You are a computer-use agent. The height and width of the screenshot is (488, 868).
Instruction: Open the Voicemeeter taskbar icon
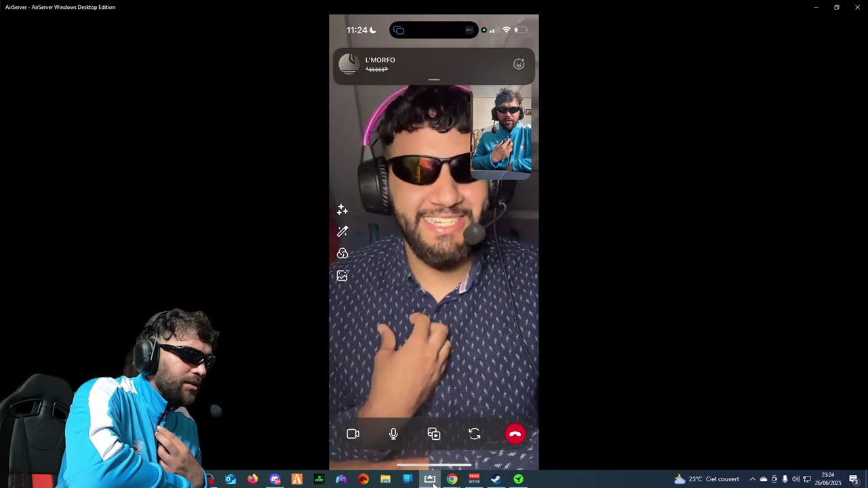tap(474, 479)
